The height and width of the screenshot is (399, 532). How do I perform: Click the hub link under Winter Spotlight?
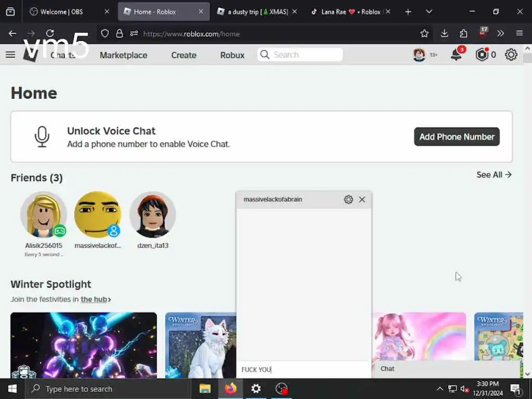click(x=96, y=299)
